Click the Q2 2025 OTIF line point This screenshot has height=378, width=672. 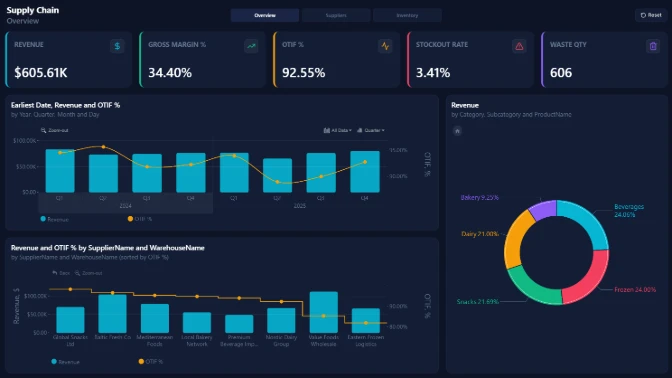(277, 182)
